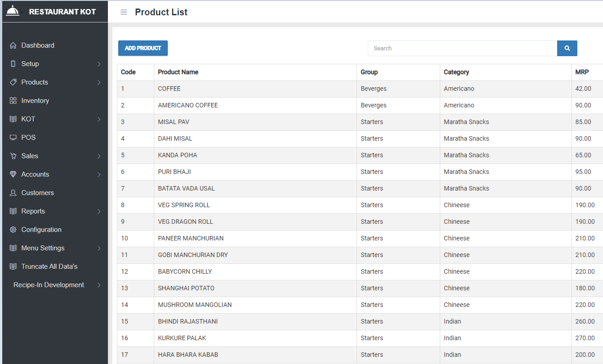Click the Customers person icon
The image size is (603, 364).
13,193
